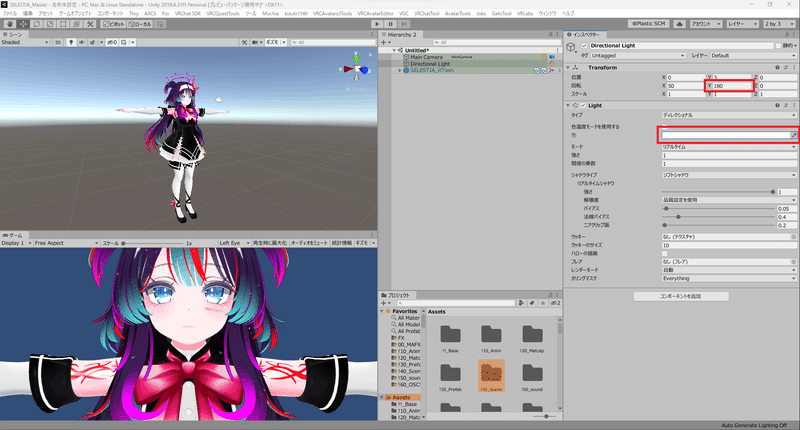Click the Hierarchy search field
This screenshot has height=430, width=800.
pyautogui.click(x=495, y=42)
